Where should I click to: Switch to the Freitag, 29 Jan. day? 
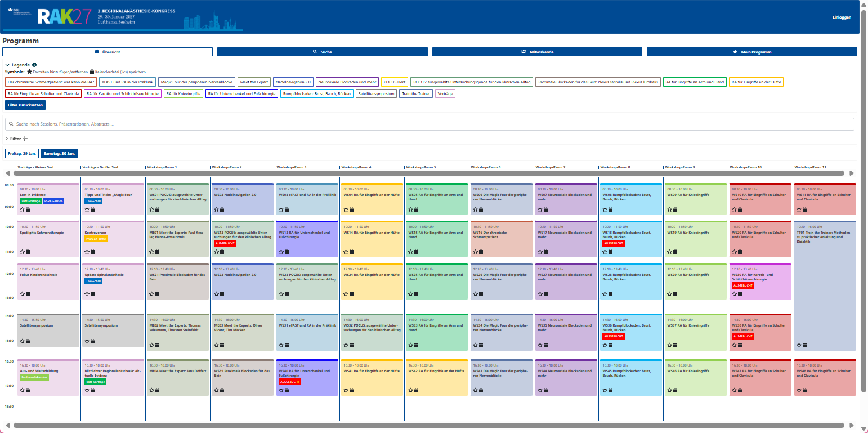pos(22,153)
